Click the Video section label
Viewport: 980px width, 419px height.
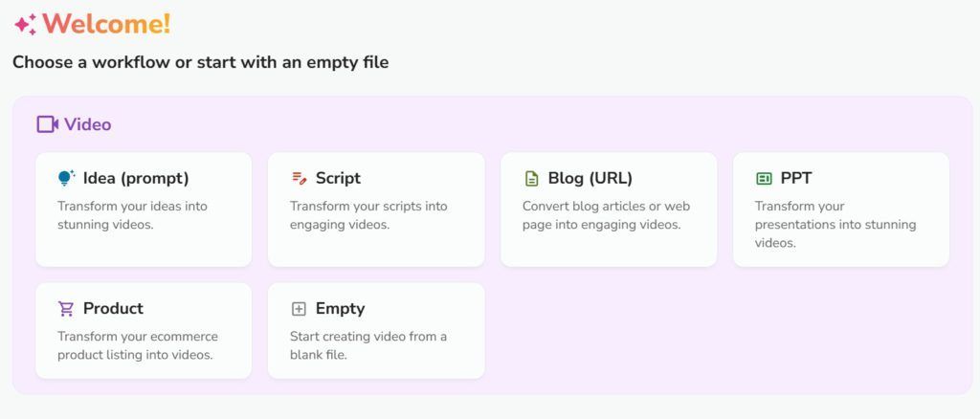pyautogui.click(x=87, y=124)
